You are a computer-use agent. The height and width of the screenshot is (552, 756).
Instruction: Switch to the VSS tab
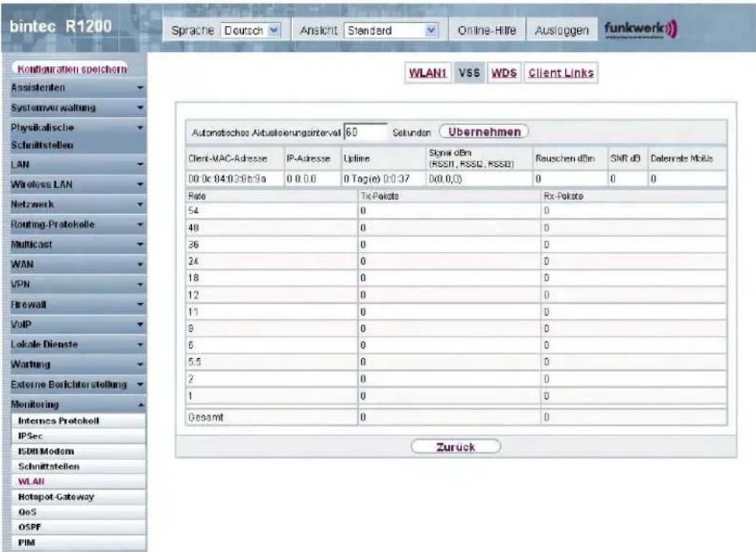(x=469, y=73)
